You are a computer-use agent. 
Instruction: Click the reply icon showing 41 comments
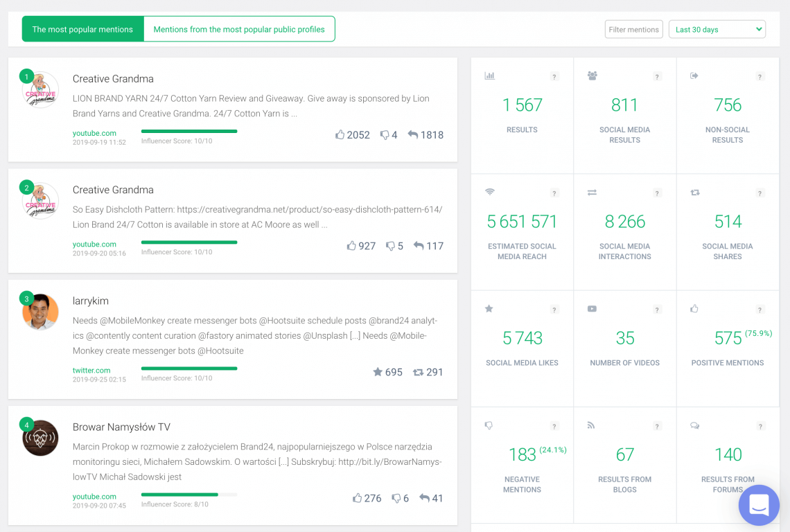(425, 498)
